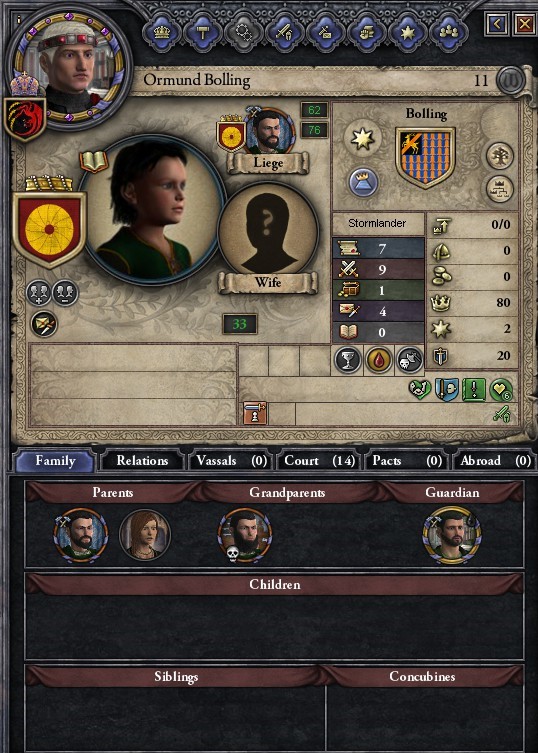Screen dimensions: 538x753
Task: Click the family tree icon beside Bolling shield
Action: [x=500, y=156]
